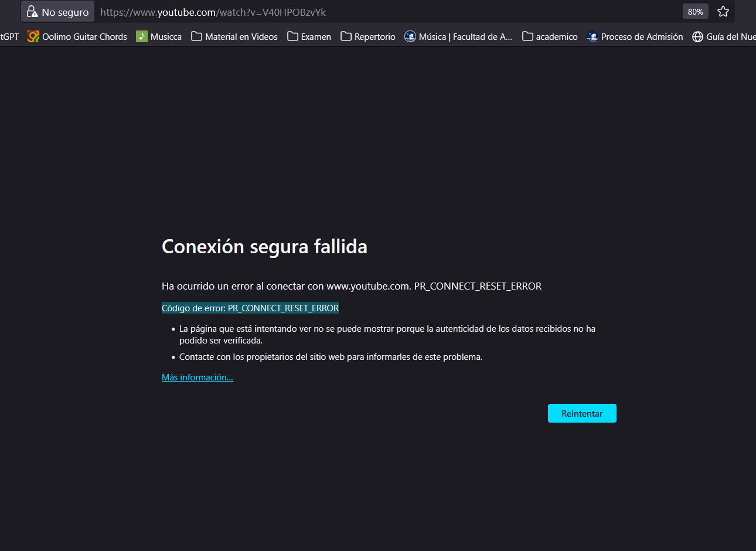
Task: Click the 'Contacte con los propietarios' bullet
Action: pos(331,357)
